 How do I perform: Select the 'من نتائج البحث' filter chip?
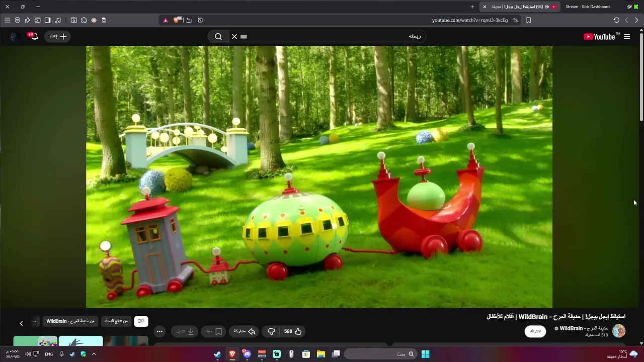click(x=116, y=321)
